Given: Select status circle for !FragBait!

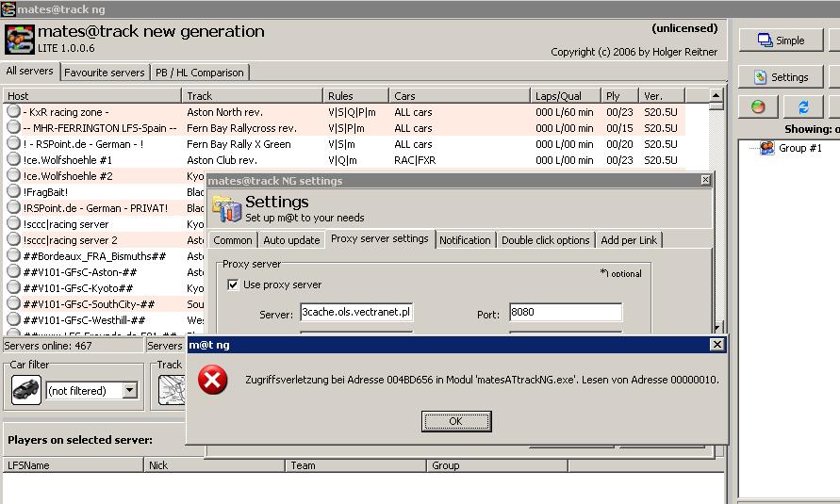Looking at the screenshot, I should click(13, 191).
